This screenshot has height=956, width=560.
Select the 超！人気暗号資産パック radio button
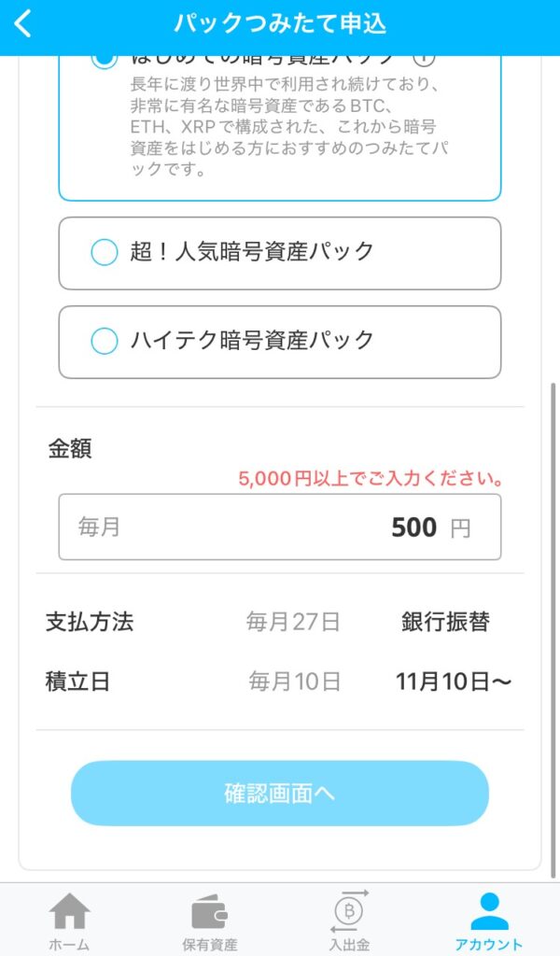pyautogui.click(x=105, y=252)
